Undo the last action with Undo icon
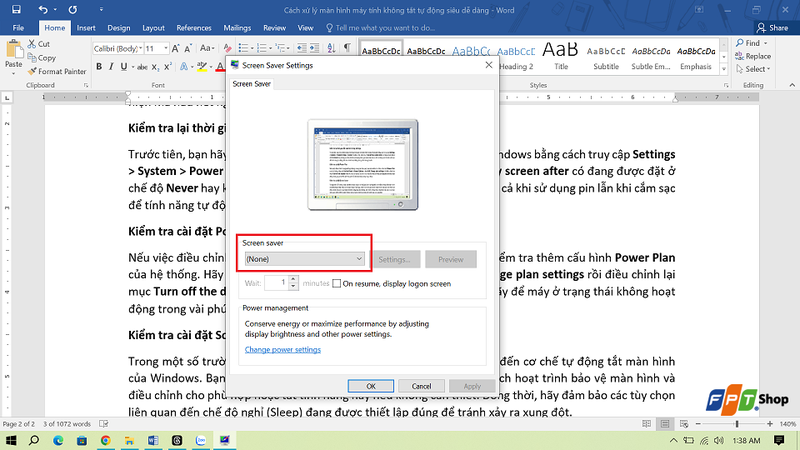The image size is (800, 450). 43,9
